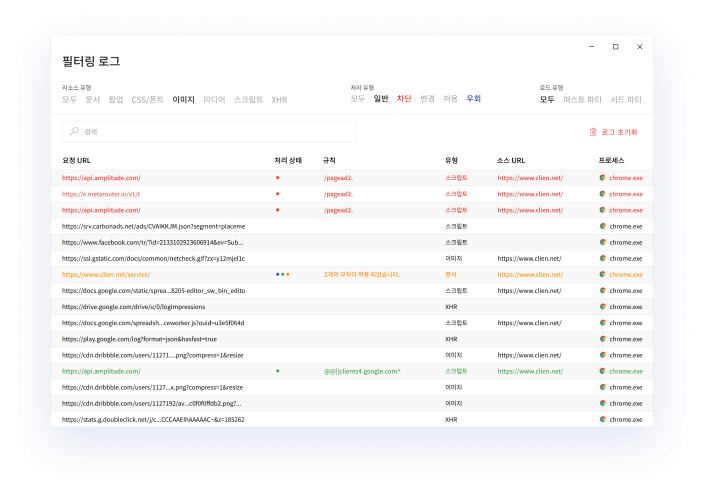Click the trash icon beside 로그 초기화
The height and width of the screenshot is (492, 704).
click(x=593, y=132)
